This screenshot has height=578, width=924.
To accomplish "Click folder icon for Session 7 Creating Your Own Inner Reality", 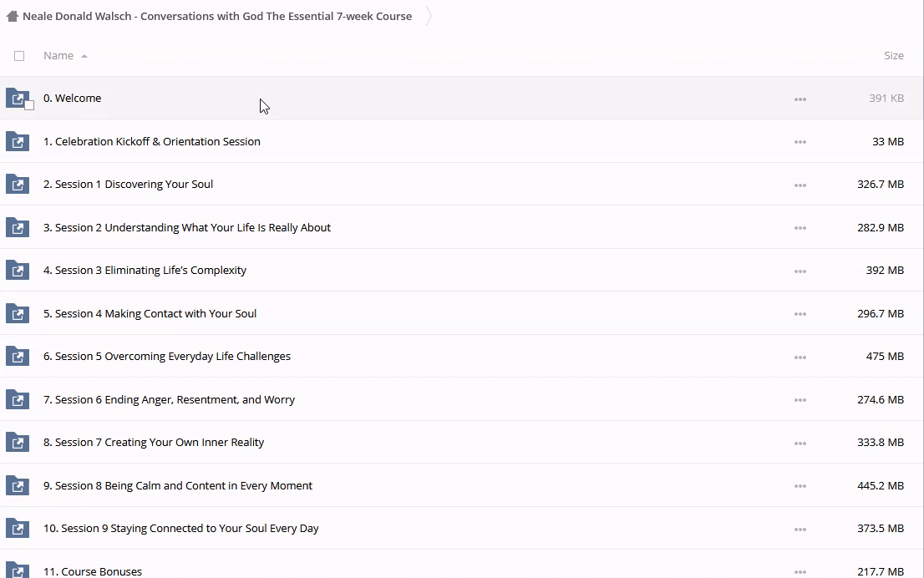I will coord(18,443).
